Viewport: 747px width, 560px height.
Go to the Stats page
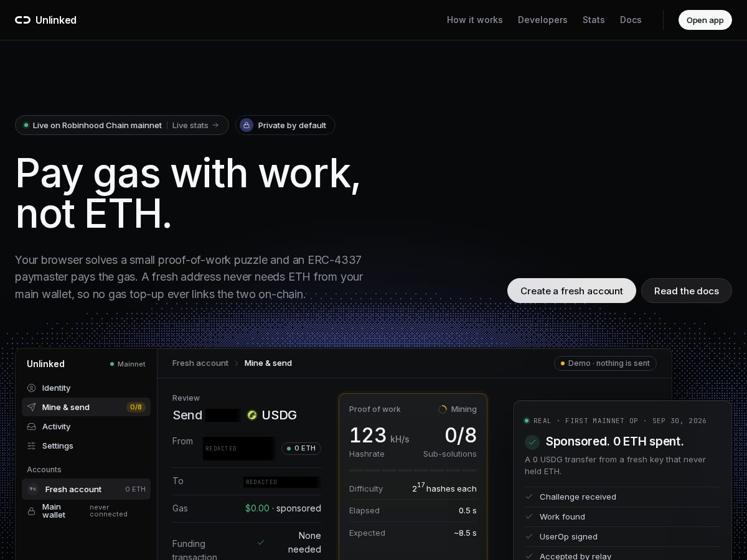pos(593,20)
